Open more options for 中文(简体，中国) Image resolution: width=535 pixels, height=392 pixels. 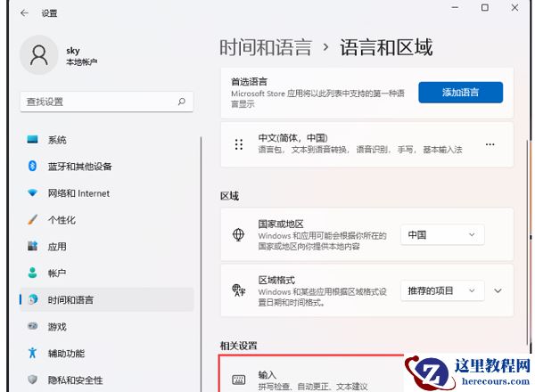pyautogui.click(x=490, y=144)
